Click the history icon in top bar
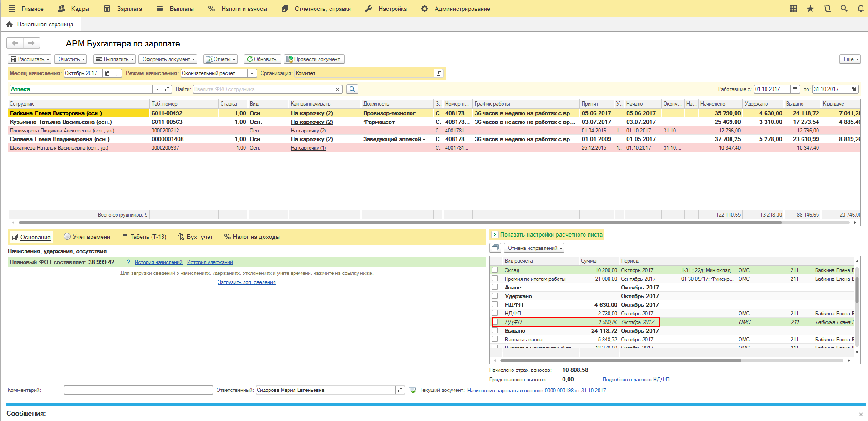The width and height of the screenshot is (868, 421). tap(827, 9)
